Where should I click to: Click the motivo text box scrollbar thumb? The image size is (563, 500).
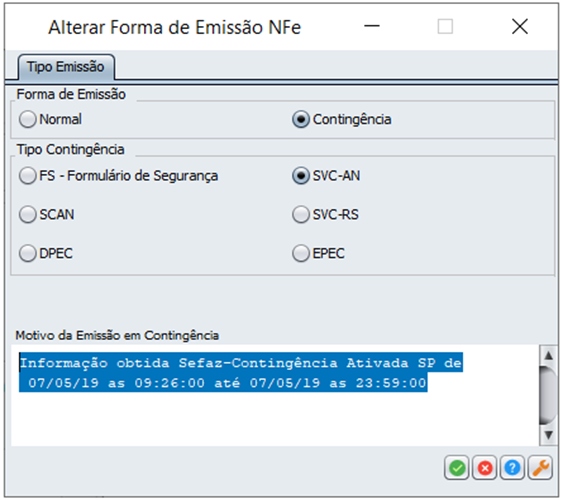[x=548, y=395]
